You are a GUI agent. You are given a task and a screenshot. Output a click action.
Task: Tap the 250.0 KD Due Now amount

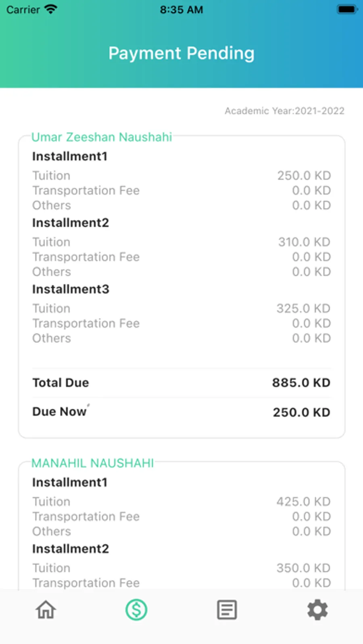point(301,412)
